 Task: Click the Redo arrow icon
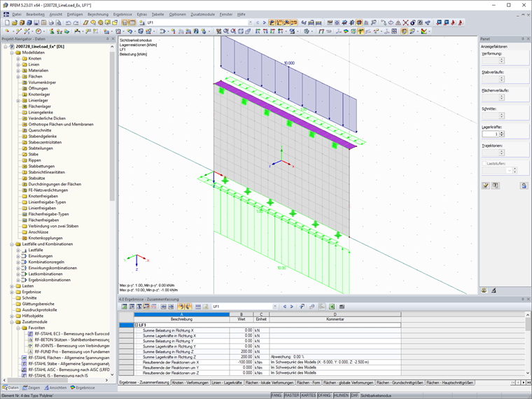click(x=76, y=22)
